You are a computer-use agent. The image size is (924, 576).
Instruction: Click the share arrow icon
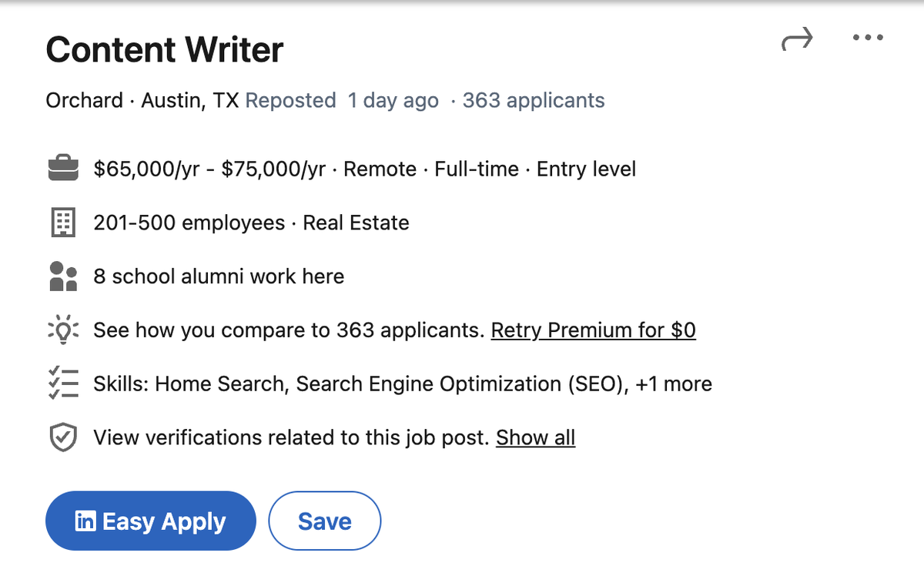pos(797,39)
